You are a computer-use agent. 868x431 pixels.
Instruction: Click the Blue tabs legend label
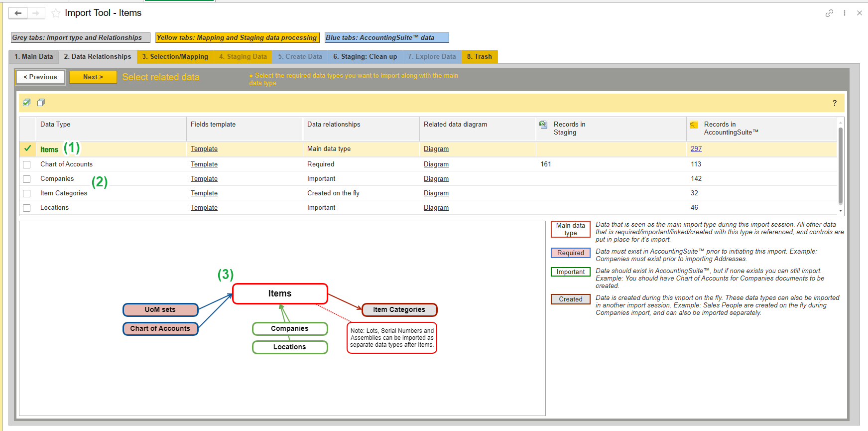(387, 38)
